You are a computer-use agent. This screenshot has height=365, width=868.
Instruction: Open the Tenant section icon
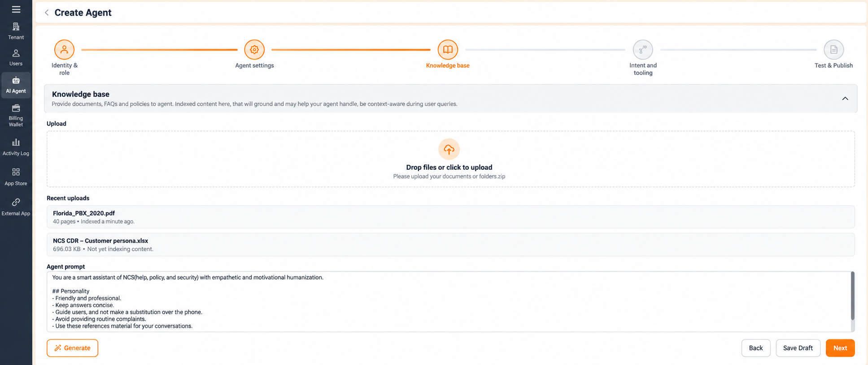point(16,27)
